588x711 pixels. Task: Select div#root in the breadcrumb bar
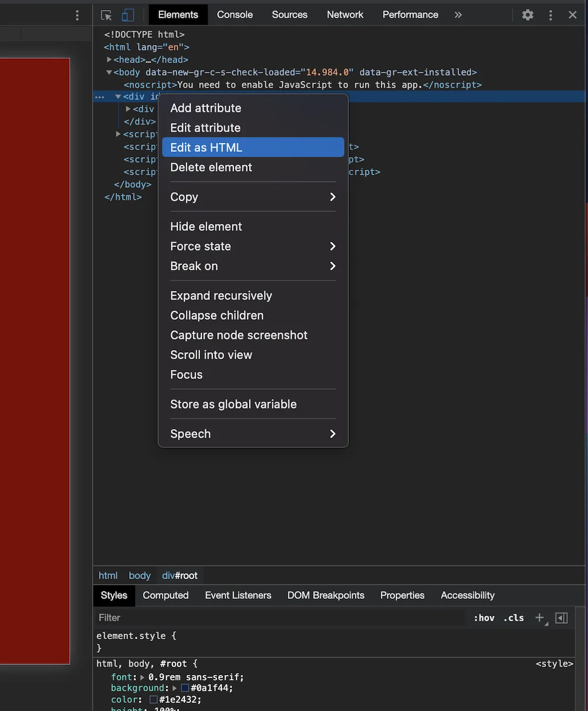click(180, 575)
